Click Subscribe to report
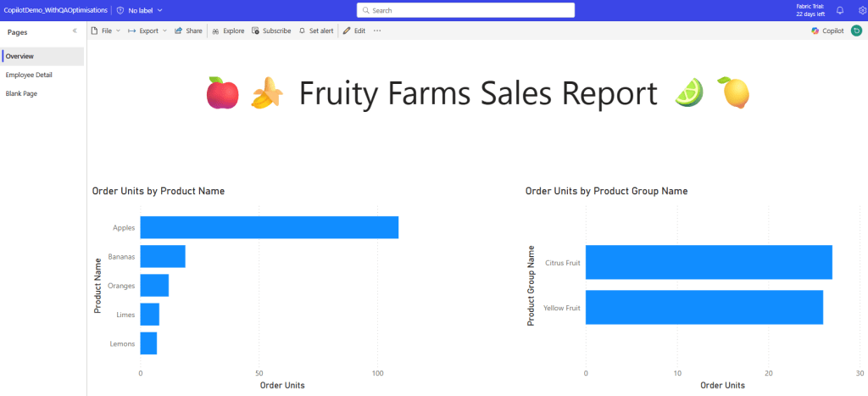868x396 pixels. click(271, 31)
